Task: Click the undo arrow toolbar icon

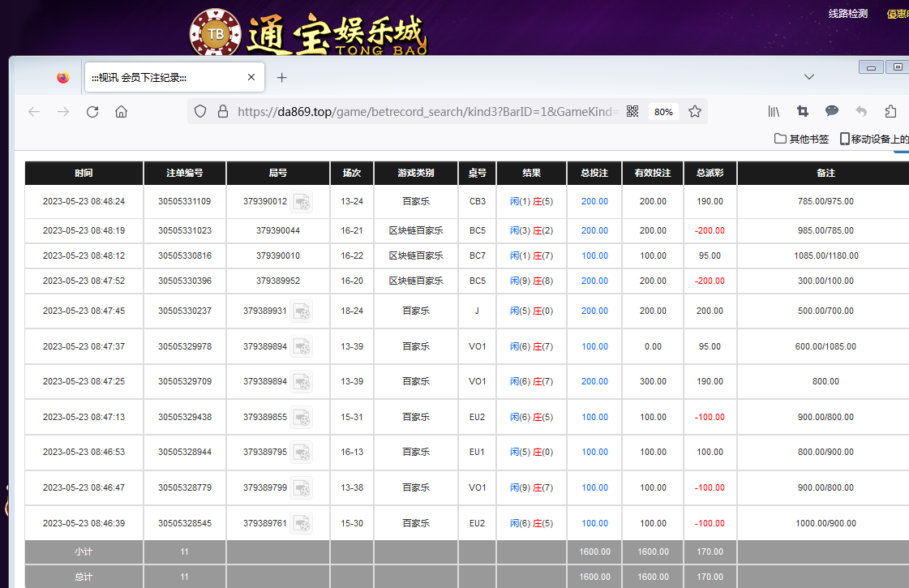Action: [861, 111]
